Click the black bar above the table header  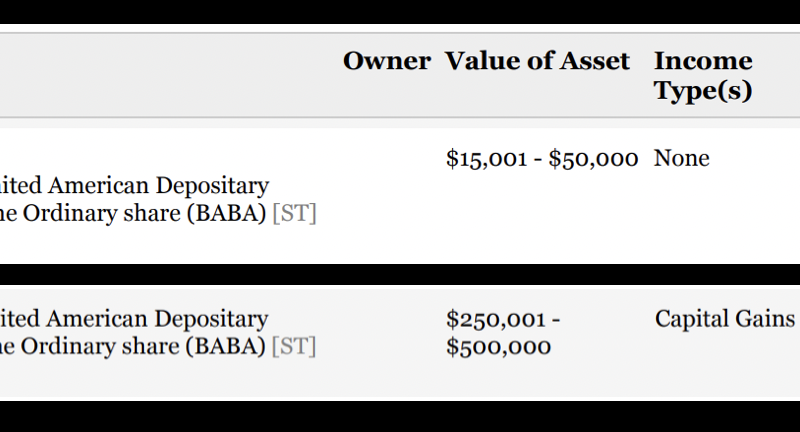[x=400, y=12]
